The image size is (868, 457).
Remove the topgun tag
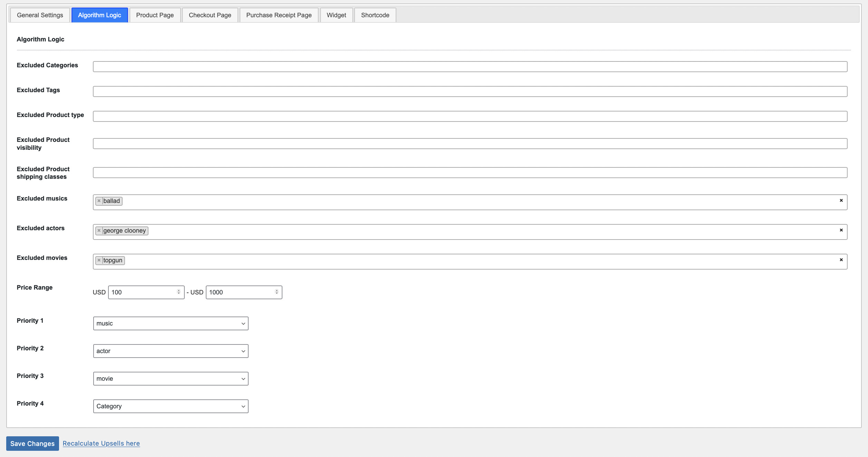point(99,260)
